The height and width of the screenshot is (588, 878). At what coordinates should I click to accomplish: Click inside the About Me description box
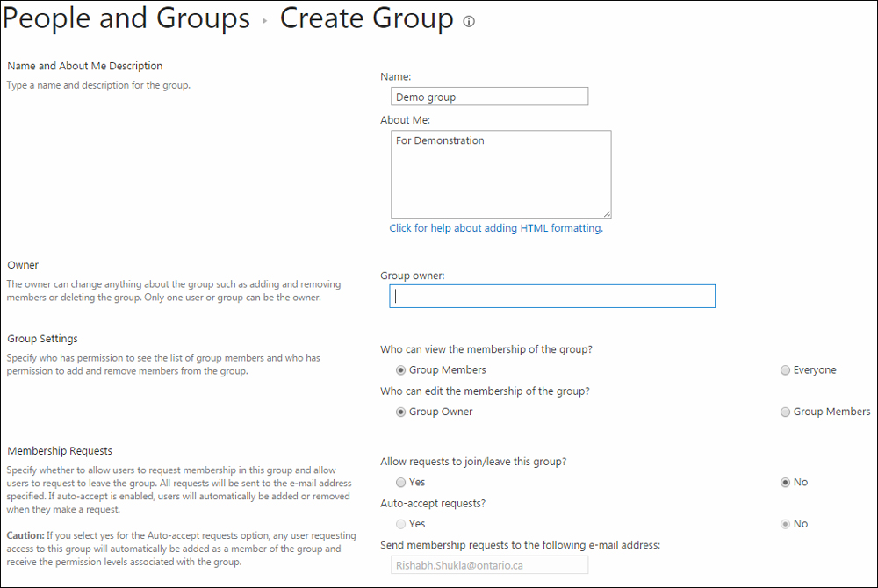pyautogui.click(x=500, y=174)
